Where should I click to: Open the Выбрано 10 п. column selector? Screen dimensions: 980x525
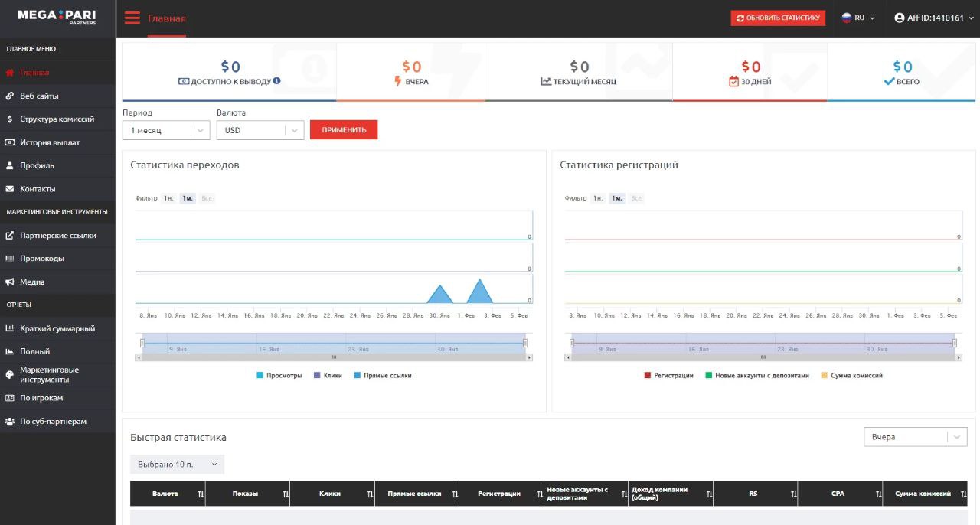pyautogui.click(x=177, y=465)
